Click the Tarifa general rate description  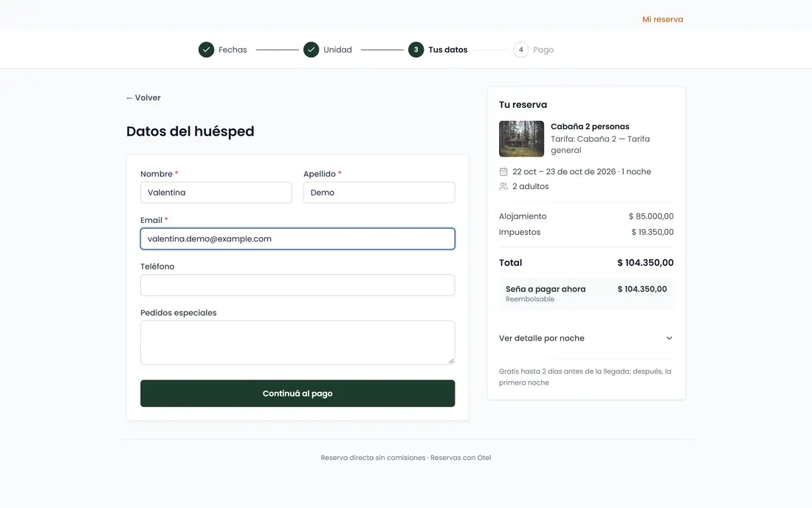pos(600,145)
